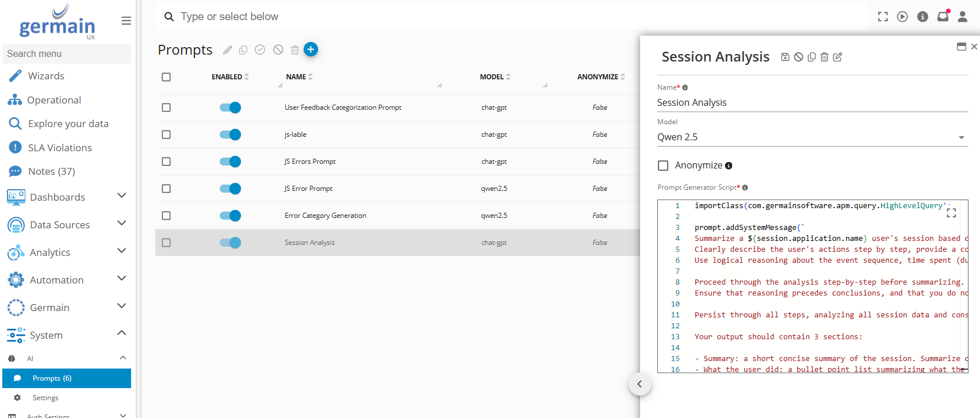Click the Name input field

tap(811, 102)
